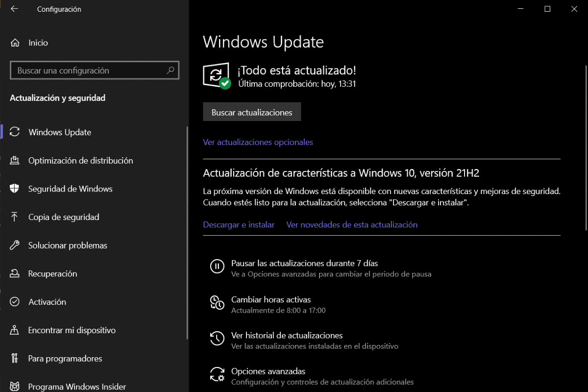Screen dimensions: 588x392
Task: Click the Seguridad de Windows shield icon
Action: (15, 189)
